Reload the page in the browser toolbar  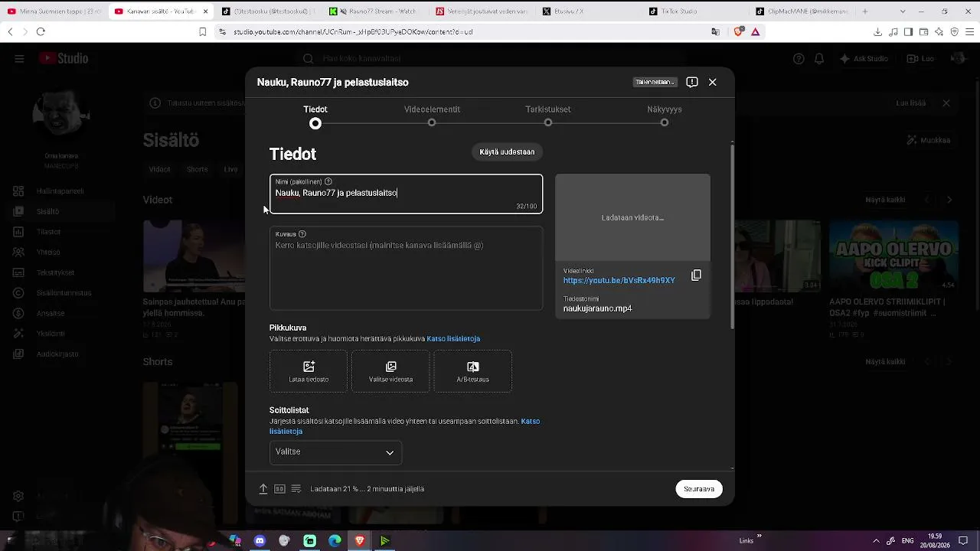click(41, 31)
